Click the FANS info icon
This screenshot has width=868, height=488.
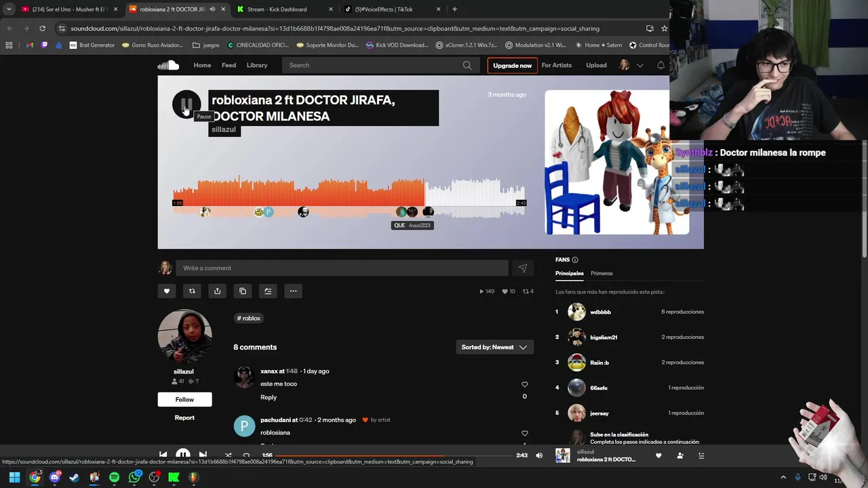(575, 260)
